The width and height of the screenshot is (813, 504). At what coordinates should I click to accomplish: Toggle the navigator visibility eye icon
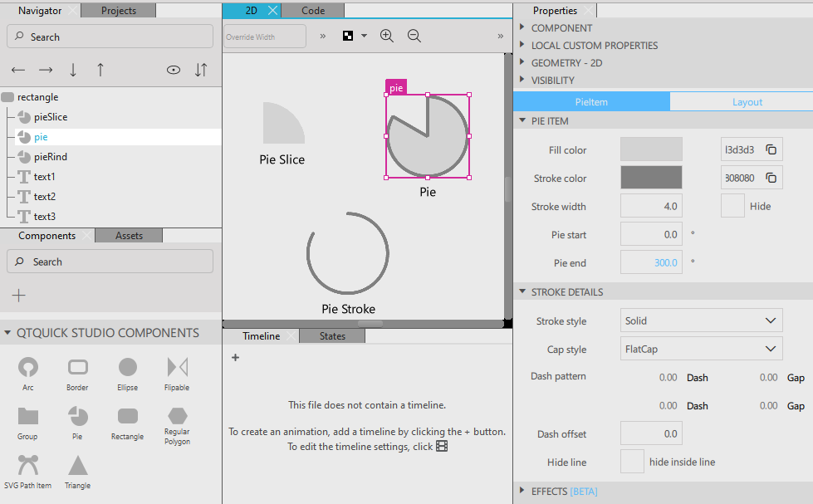tap(174, 71)
